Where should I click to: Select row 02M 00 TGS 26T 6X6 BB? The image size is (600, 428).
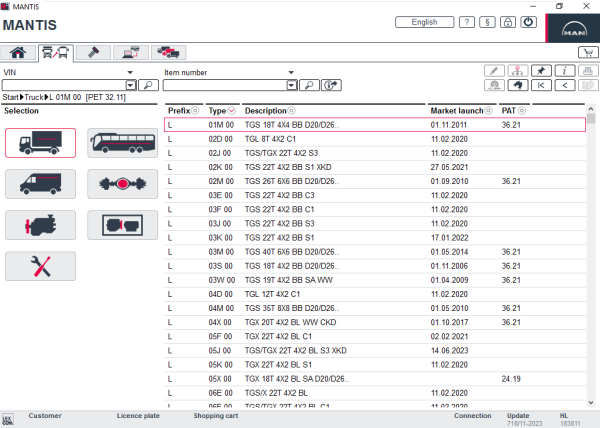(x=375, y=181)
